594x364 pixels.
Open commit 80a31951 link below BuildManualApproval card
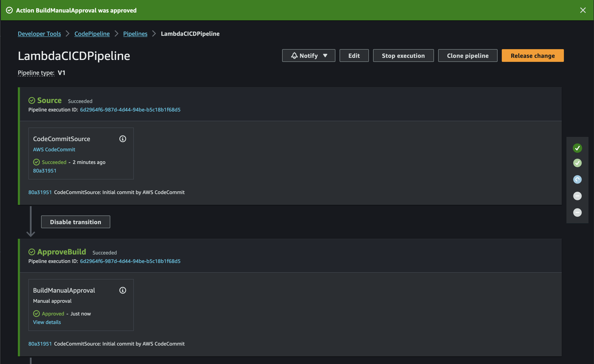(x=40, y=344)
